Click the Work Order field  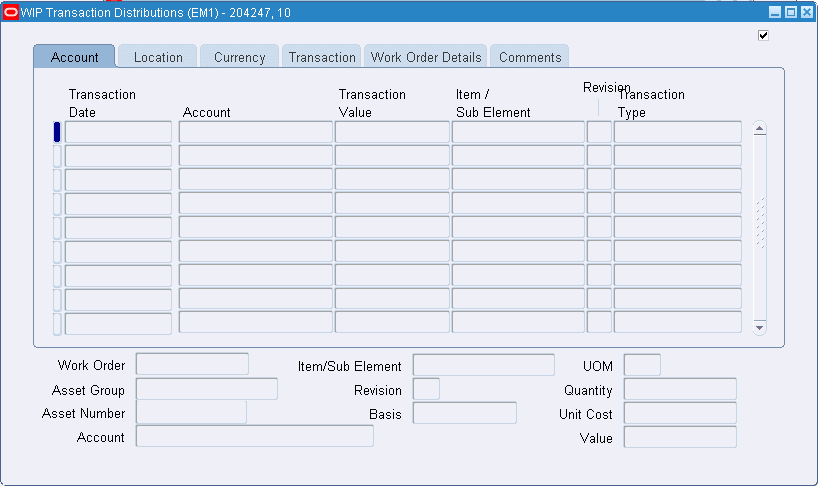tap(192, 364)
